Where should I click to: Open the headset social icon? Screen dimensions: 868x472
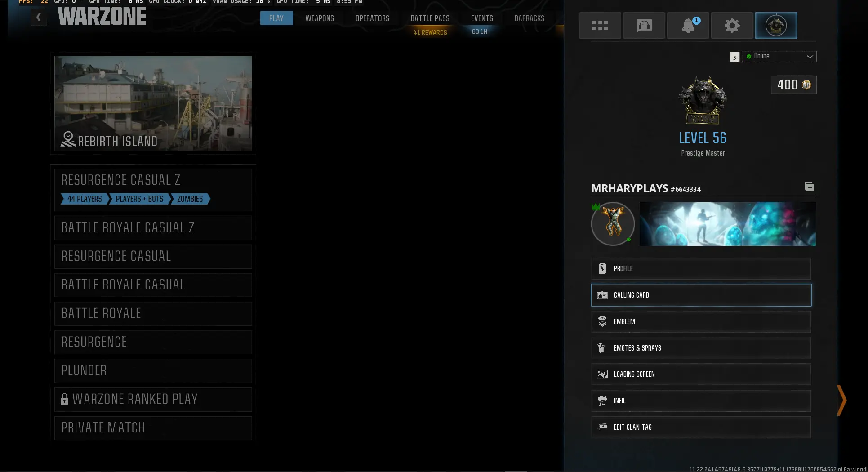pos(644,26)
